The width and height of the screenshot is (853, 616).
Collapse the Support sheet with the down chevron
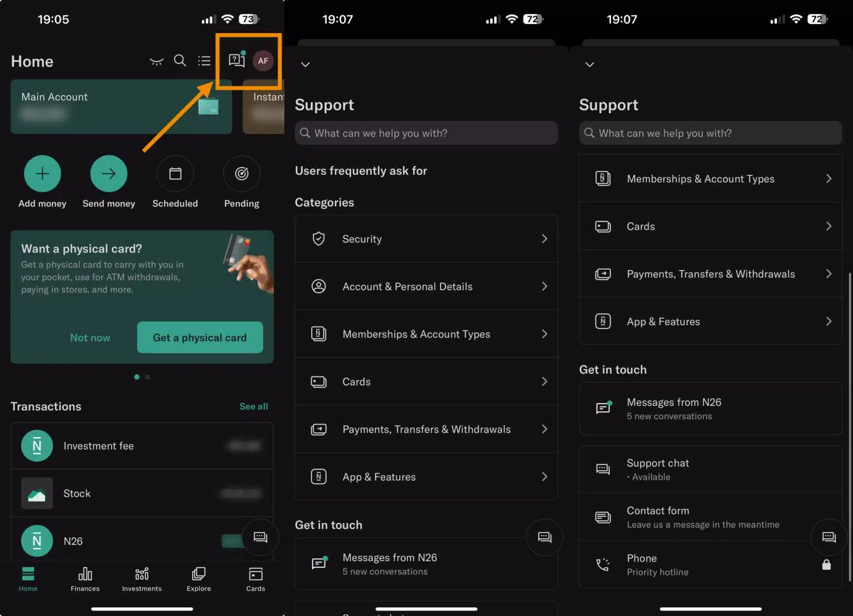[305, 64]
